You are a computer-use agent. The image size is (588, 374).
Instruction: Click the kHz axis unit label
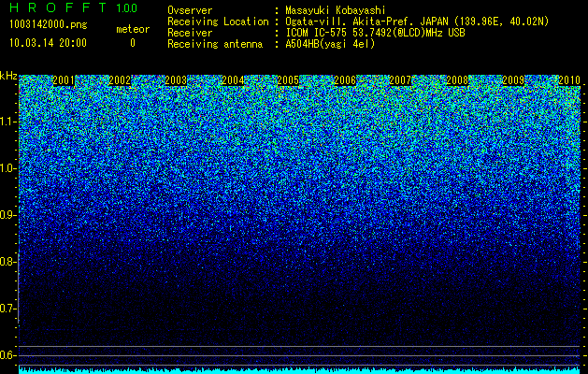pyautogui.click(x=8, y=76)
